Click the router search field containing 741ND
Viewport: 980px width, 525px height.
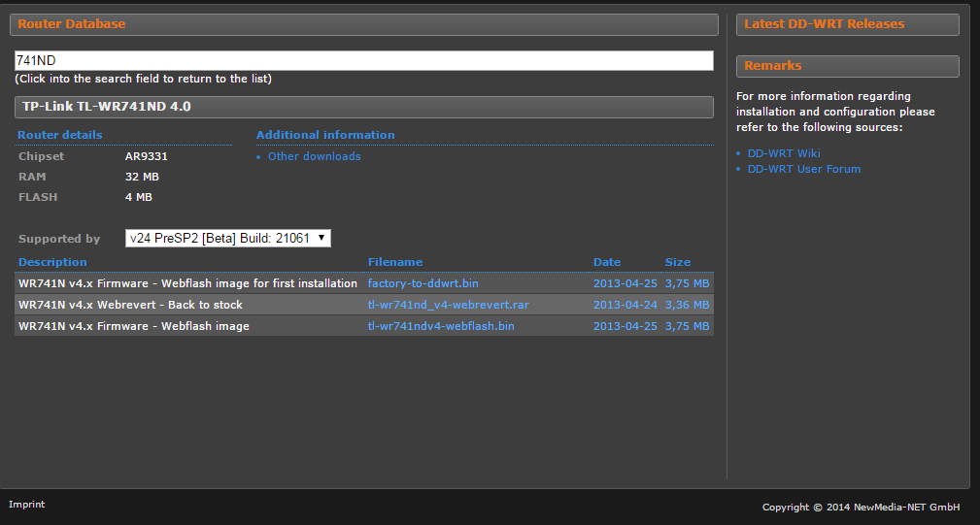[x=364, y=60]
